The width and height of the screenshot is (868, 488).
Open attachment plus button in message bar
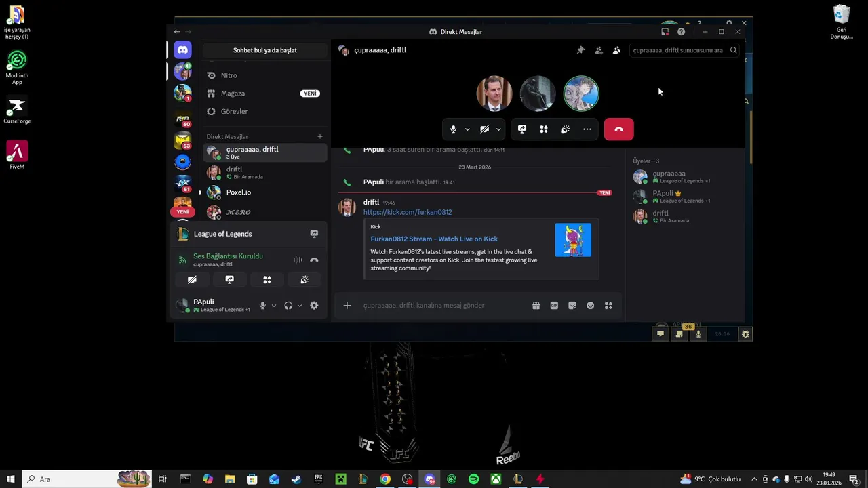coord(347,306)
